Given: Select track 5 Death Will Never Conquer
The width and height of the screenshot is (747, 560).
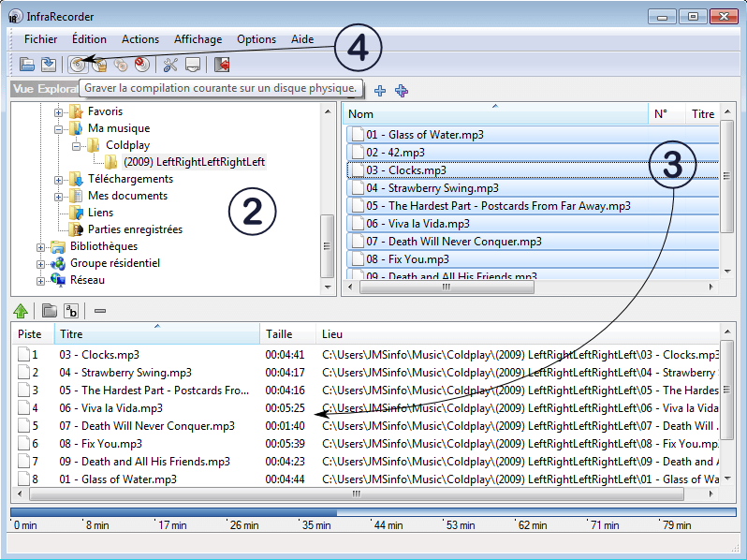Looking at the screenshot, I should 366,425.
